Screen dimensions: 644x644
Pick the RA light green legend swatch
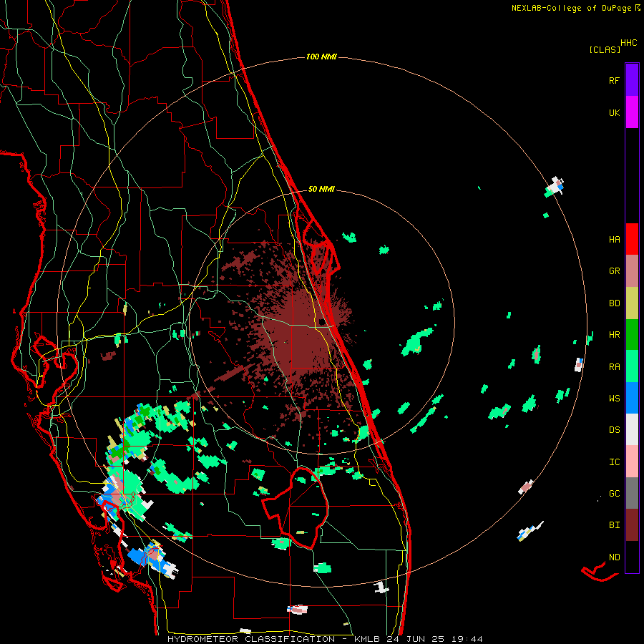[632, 366]
